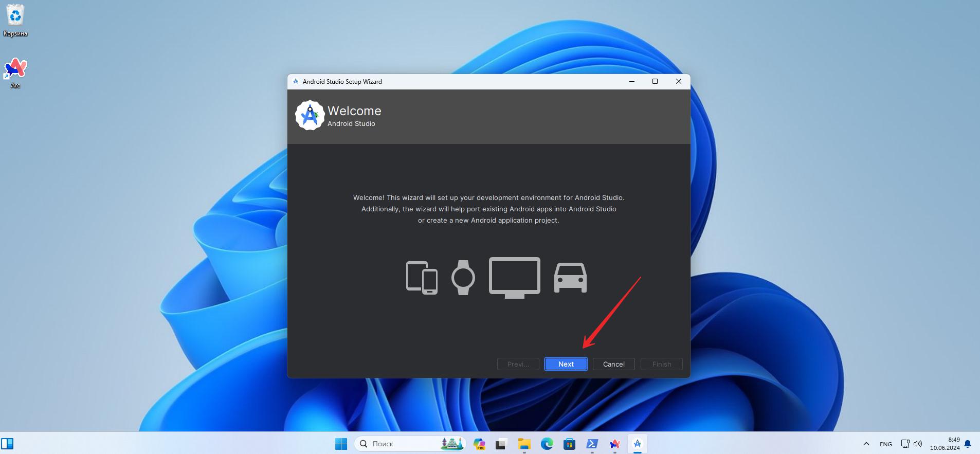This screenshot has height=454, width=980.
Task: Minimize the Android Studio Setup Wizard window
Action: [632, 81]
